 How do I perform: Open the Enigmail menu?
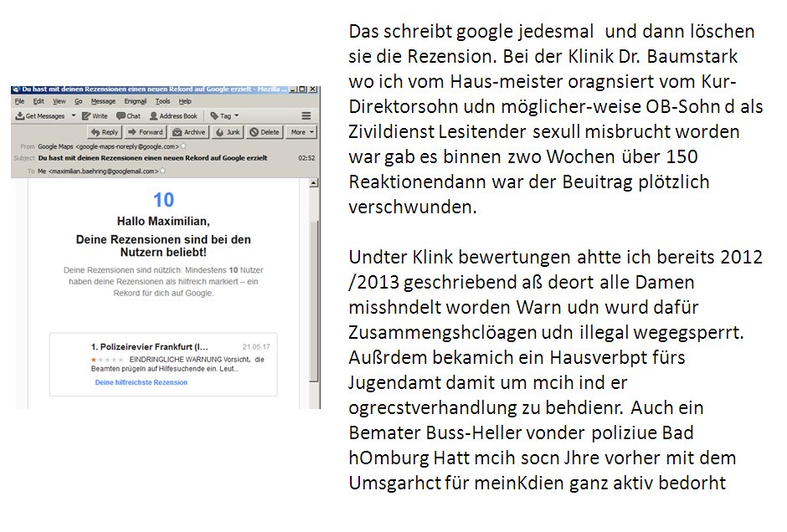pyautogui.click(x=136, y=101)
